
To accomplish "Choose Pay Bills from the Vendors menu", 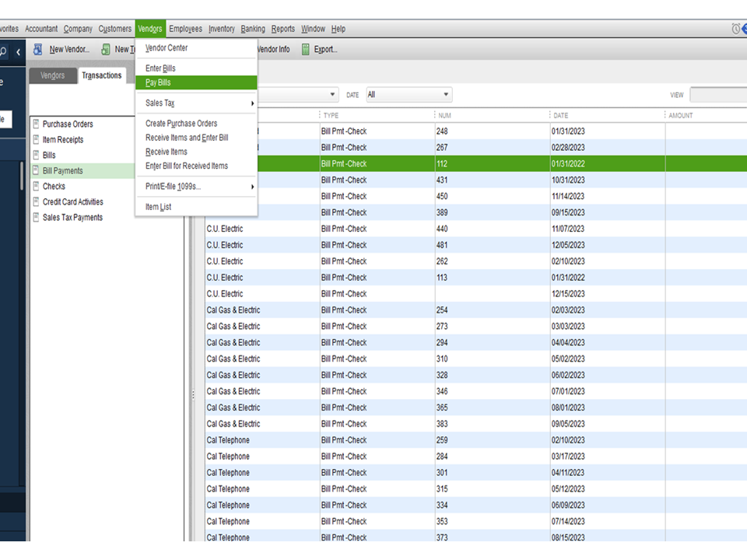I will [159, 82].
